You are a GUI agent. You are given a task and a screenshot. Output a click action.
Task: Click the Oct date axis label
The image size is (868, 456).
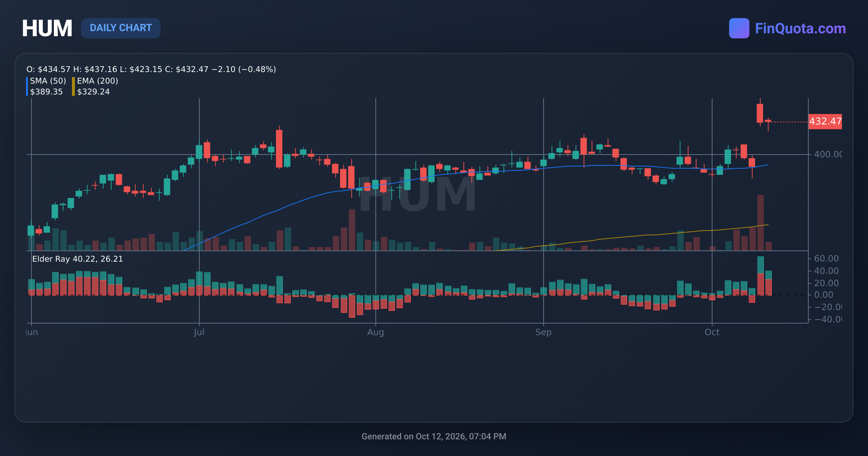(712, 332)
